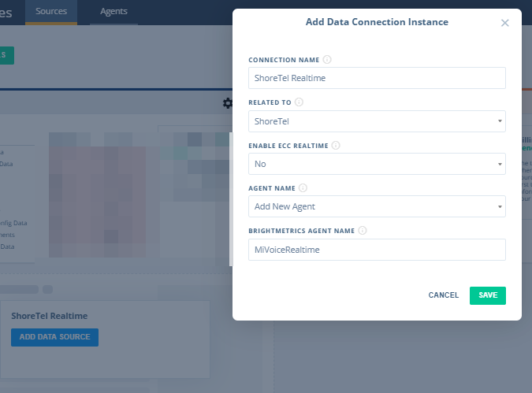Switch to the Sources tab

51,12
